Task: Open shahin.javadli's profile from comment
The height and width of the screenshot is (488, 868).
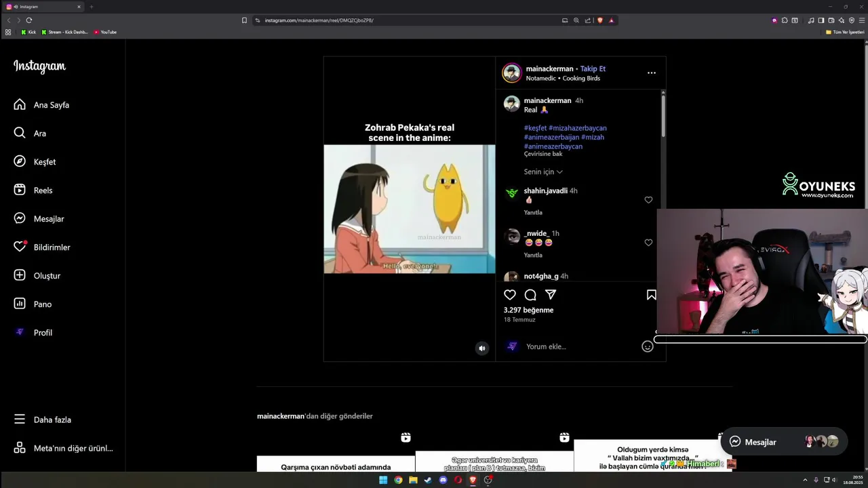Action: point(545,191)
